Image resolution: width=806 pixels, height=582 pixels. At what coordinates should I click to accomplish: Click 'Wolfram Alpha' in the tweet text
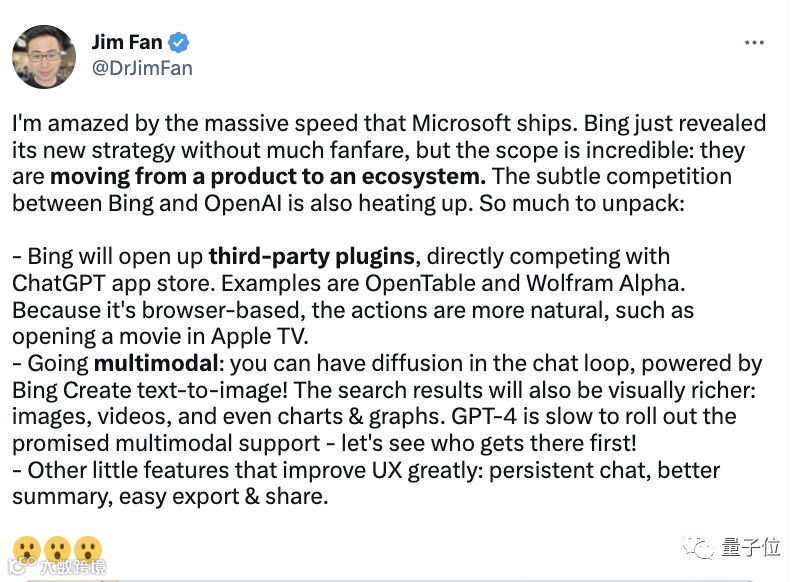(x=605, y=283)
